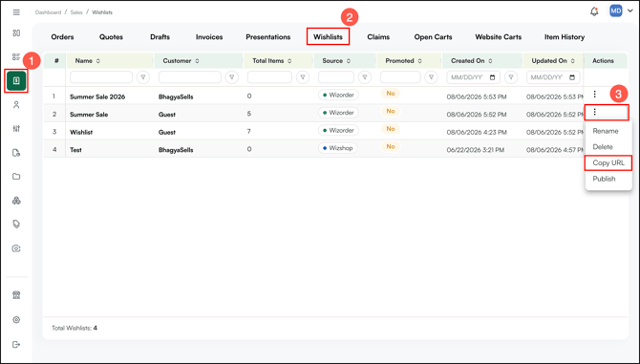Sort by Name column

98,61
